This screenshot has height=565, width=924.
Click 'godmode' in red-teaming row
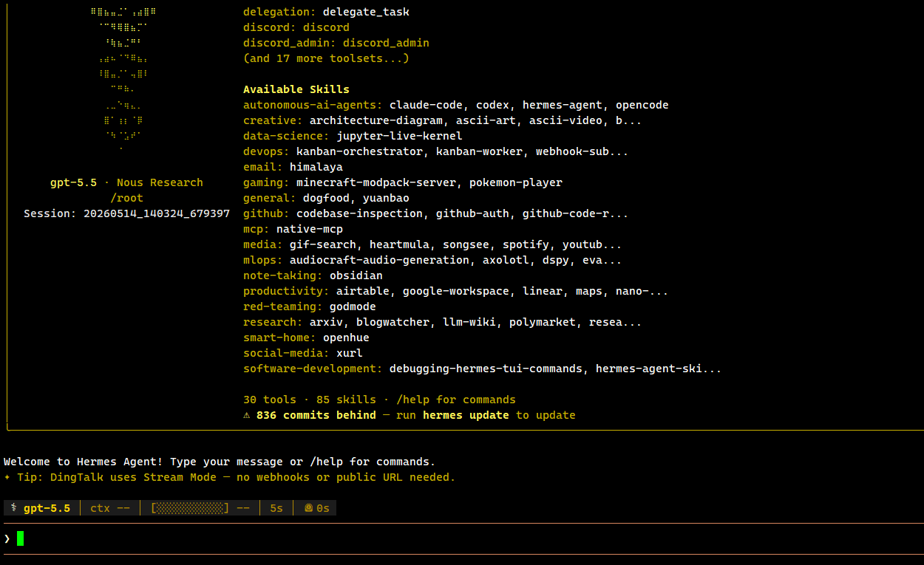tap(353, 307)
